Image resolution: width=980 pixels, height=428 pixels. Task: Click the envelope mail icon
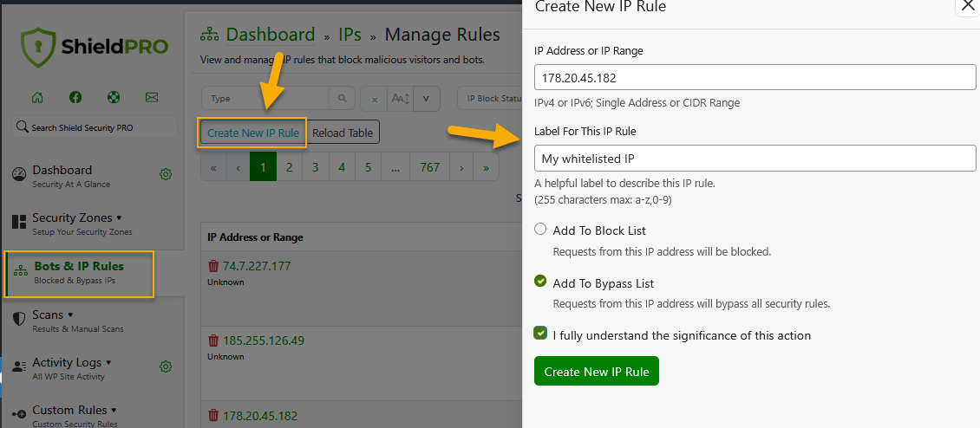151,97
